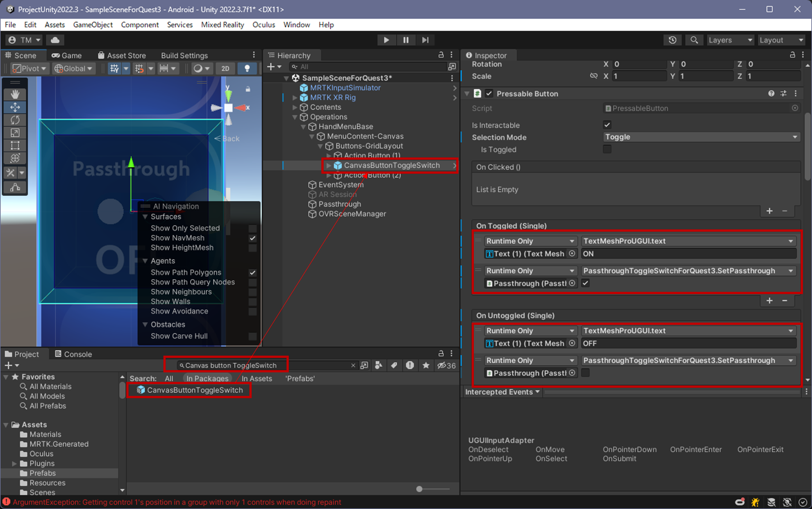Viewport: 812px width, 509px height.
Task: Open the Undo History icon
Action: pos(672,40)
